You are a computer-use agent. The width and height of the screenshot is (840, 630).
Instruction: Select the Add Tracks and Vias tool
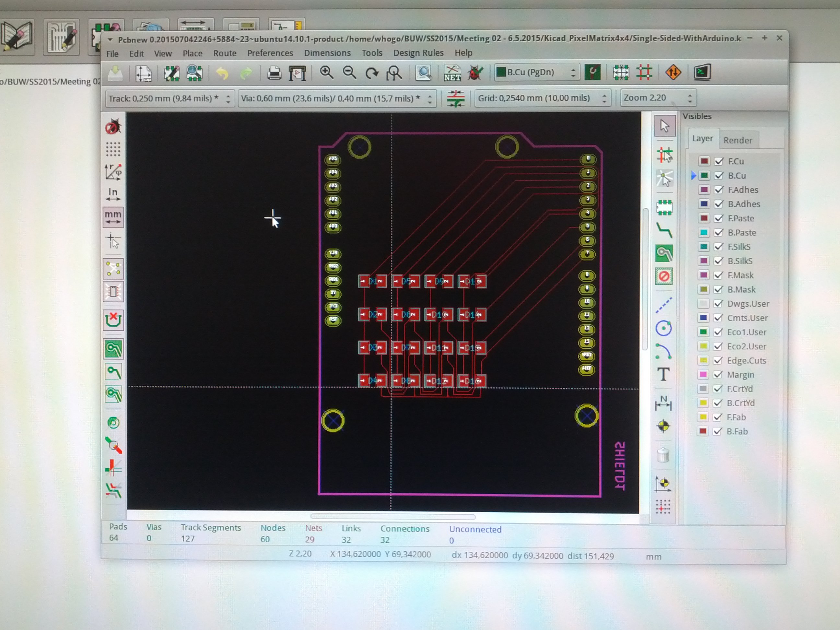(x=664, y=230)
